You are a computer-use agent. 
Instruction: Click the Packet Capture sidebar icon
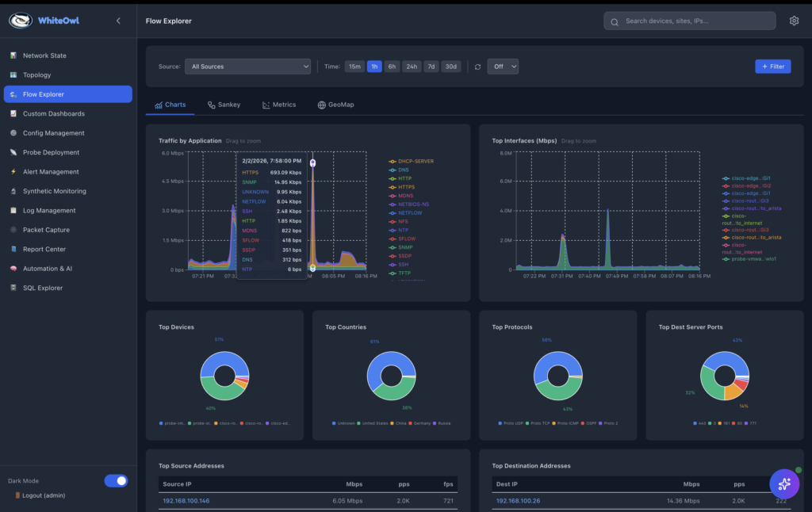[13, 230]
